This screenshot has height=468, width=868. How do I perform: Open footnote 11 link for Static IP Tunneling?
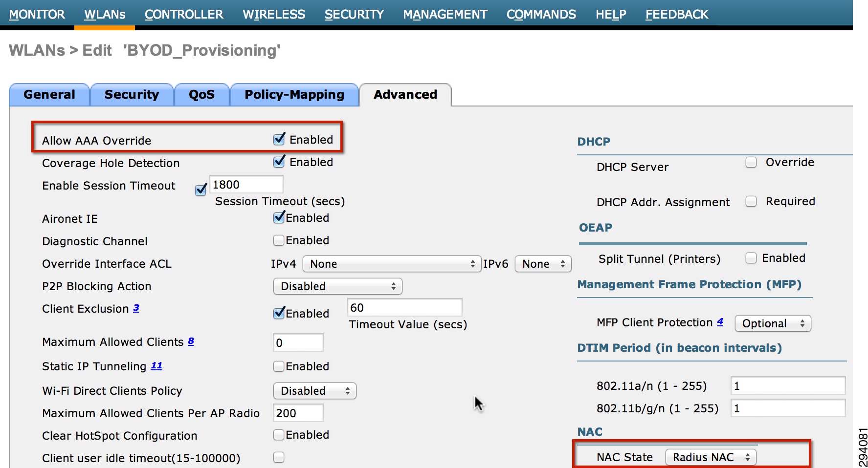point(156,366)
